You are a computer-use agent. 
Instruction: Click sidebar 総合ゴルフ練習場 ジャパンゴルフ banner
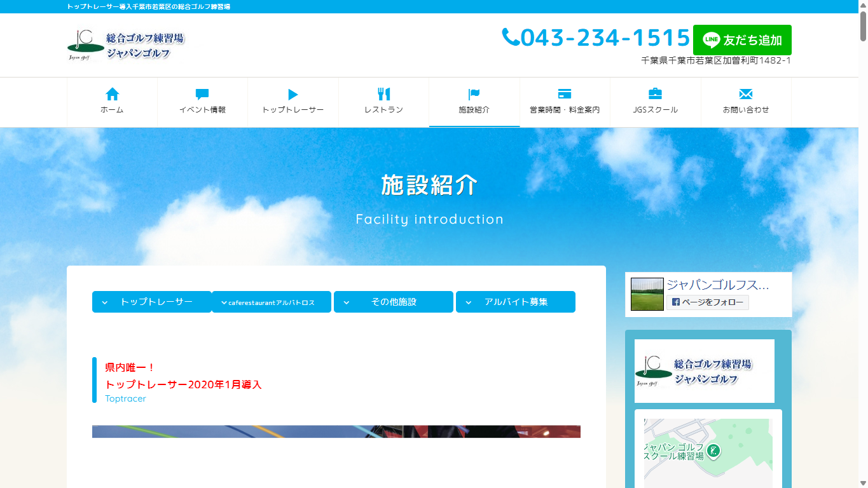click(x=705, y=371)
